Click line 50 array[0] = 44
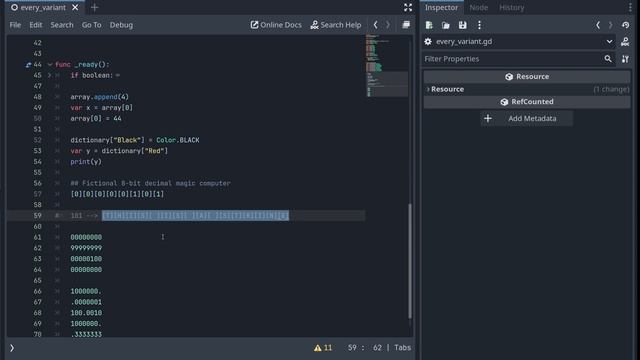 [96, 118]
